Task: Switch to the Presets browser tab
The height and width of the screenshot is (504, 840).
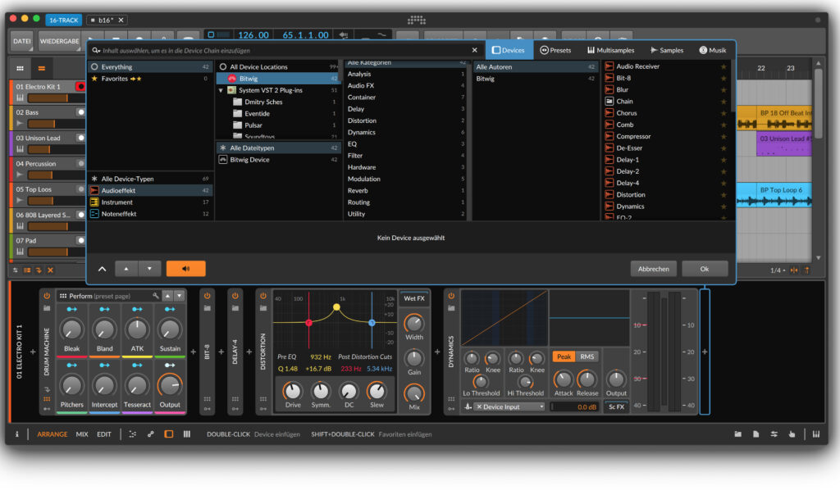Action: point(555,50)
